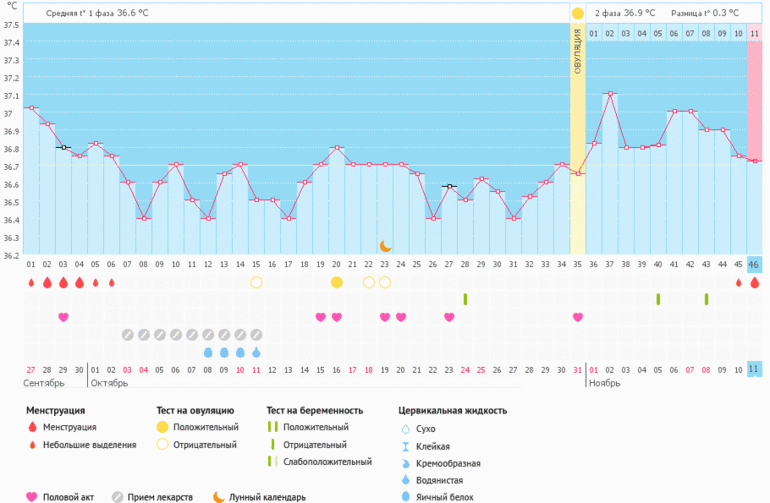Click the menstruation drop under cycle day 46
Screen dimensions: 770x503
[x=754, y=282]
